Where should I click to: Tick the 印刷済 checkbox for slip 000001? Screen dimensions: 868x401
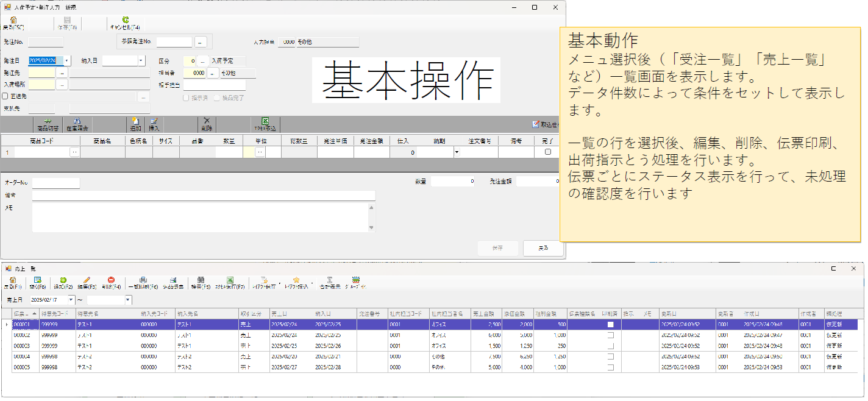pos(610,325)
